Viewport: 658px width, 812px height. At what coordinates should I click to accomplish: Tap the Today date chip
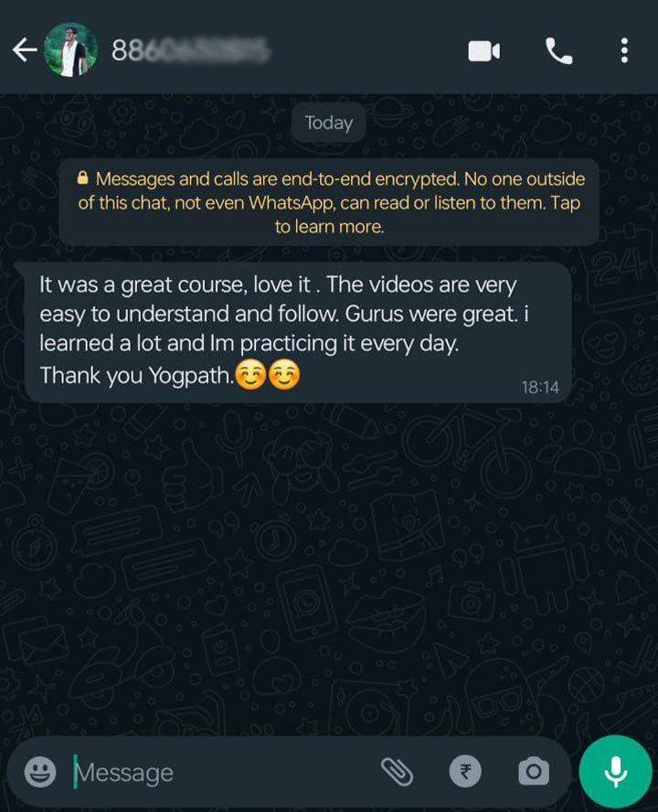tap(329, 123)
